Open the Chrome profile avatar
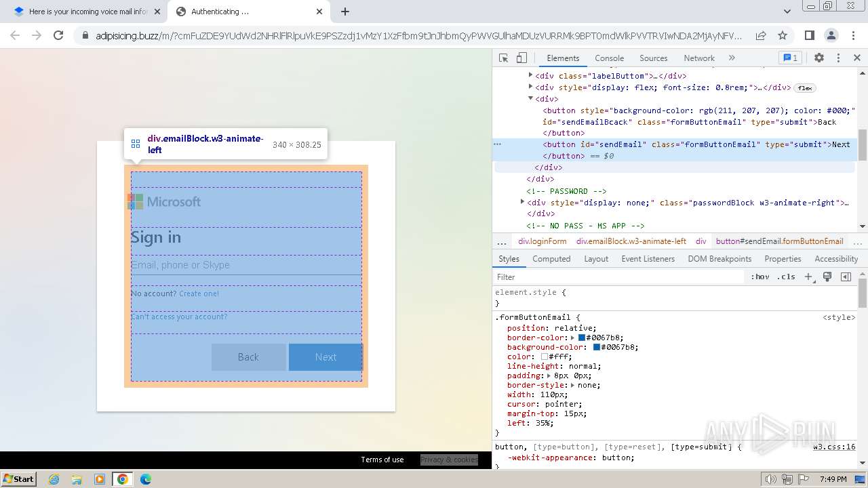The height and width of the screenshot is (488, 868). (x=831, y=35)
